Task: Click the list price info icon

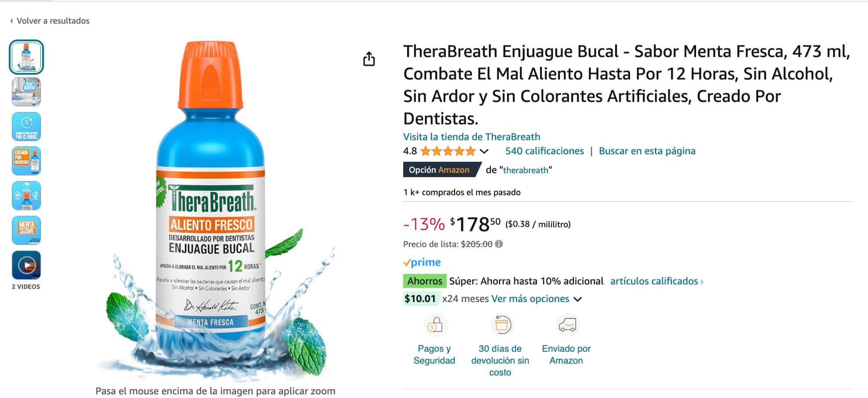Action: [x=499, y=244]
